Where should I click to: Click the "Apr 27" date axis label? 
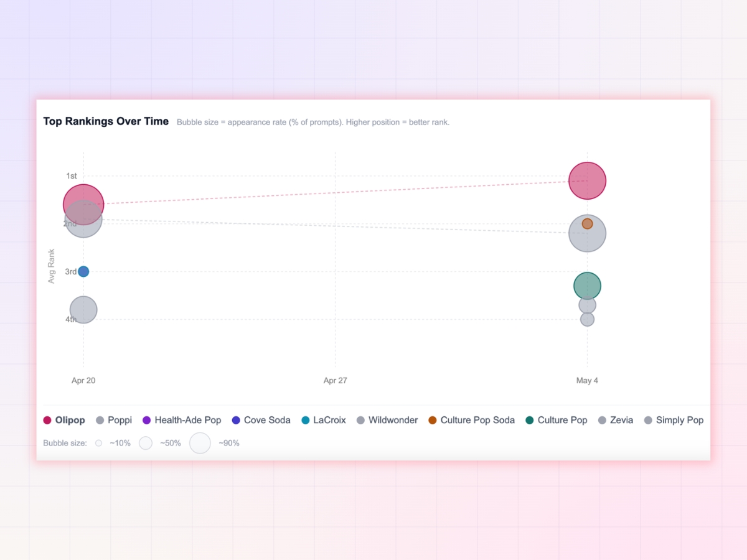coord(335,380)
